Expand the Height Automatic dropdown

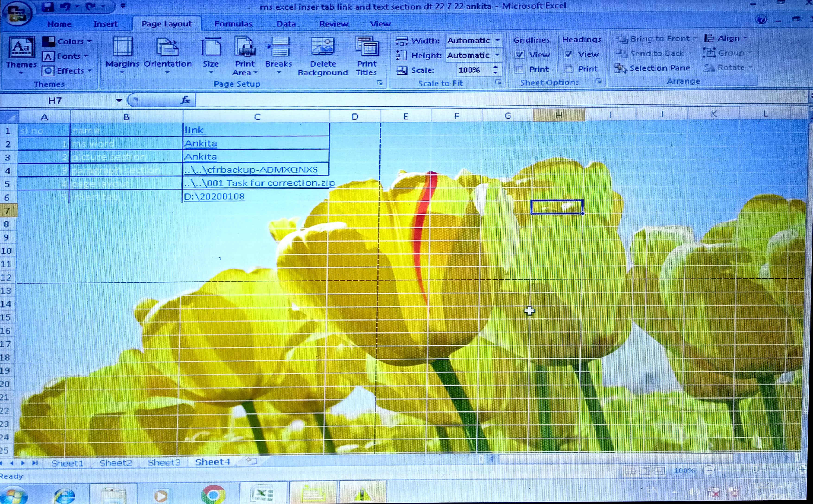pos(497,55)
